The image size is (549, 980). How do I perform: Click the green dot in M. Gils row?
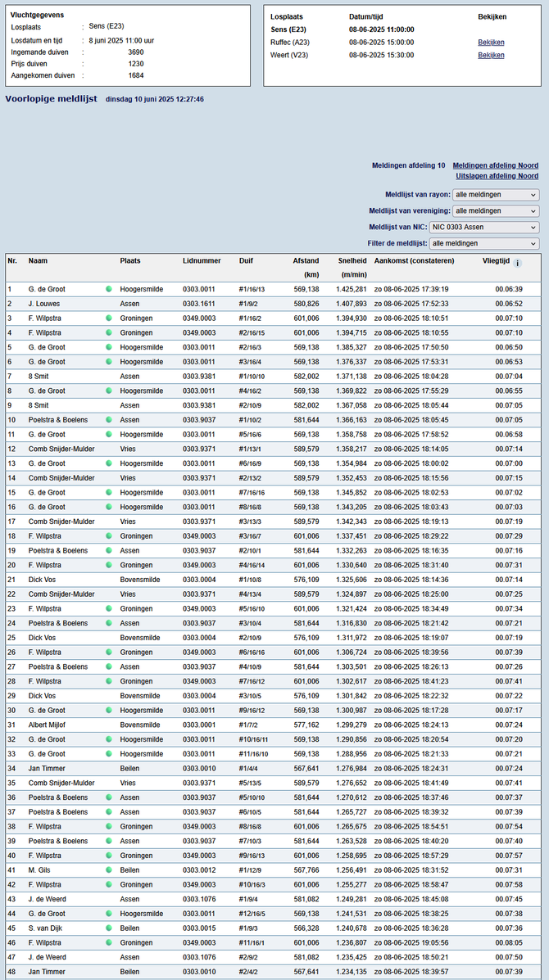click(109, 870)
